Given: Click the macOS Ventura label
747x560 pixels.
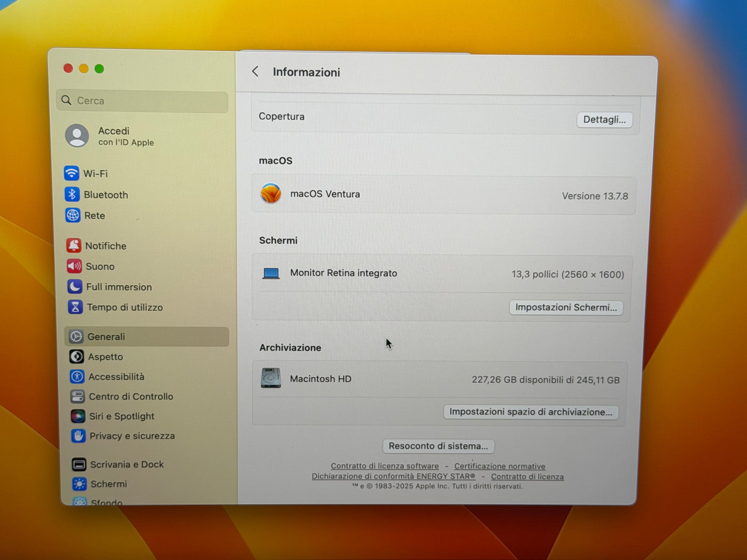Looking at the screenshot, I should 325,194.
